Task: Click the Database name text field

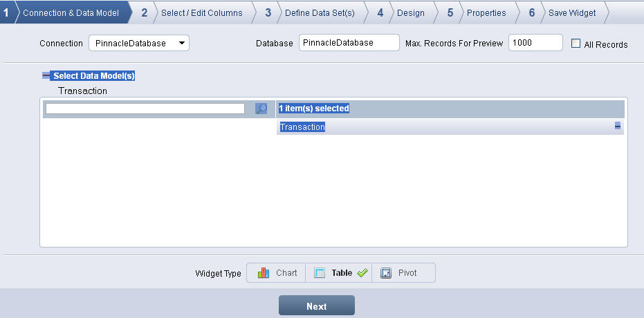Action: [349, 43]
